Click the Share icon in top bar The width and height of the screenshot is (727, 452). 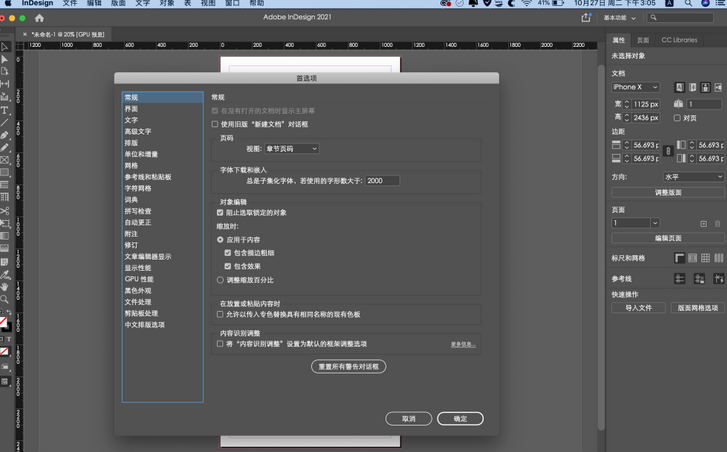tap(586, 18)
